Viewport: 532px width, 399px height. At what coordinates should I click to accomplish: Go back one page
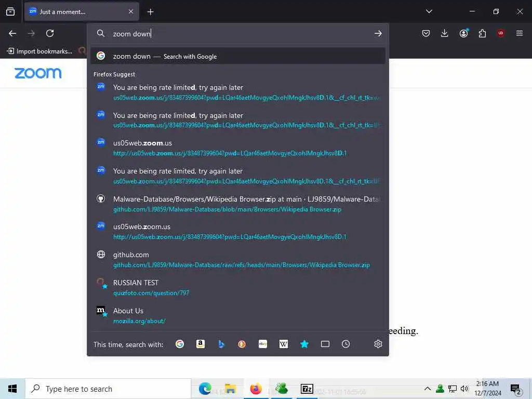pos(12,33)
